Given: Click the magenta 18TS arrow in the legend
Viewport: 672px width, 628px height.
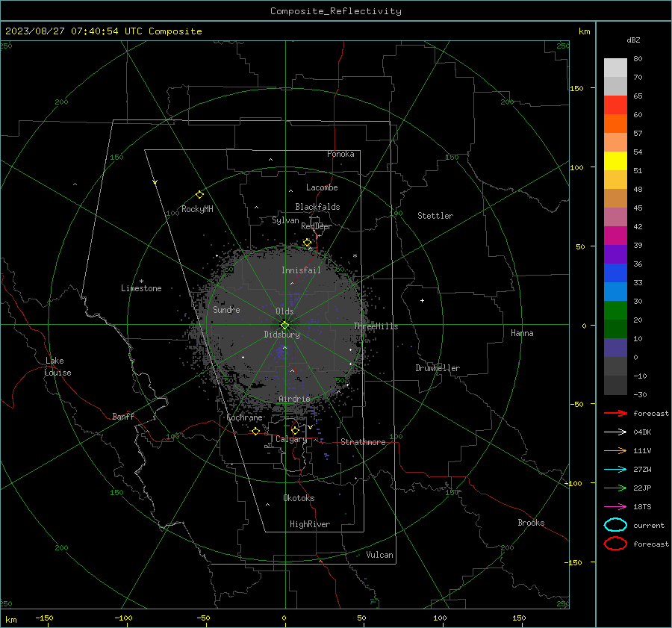Looking at the screenshot, I should 615,507.
